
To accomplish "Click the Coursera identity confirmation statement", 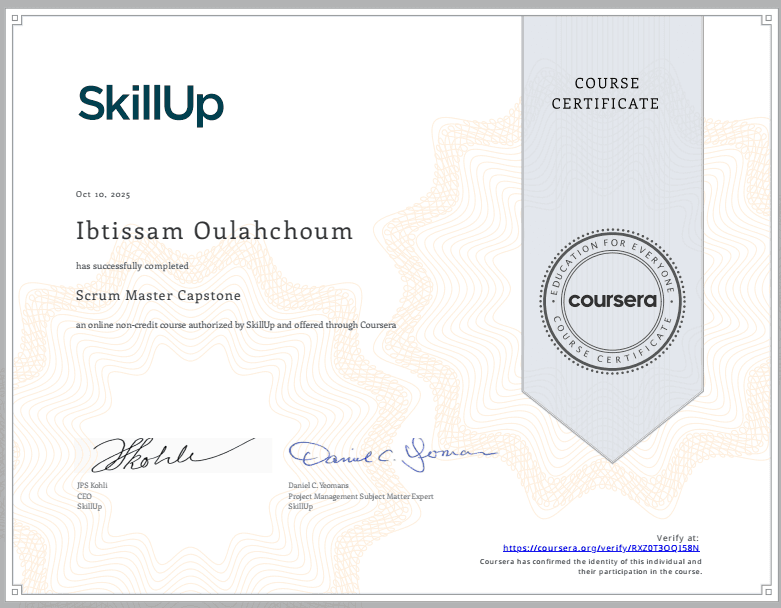I will click(591, 567).
